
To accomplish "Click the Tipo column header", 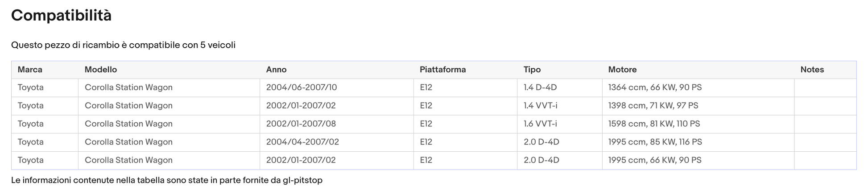I will click(x=560, y=70).
